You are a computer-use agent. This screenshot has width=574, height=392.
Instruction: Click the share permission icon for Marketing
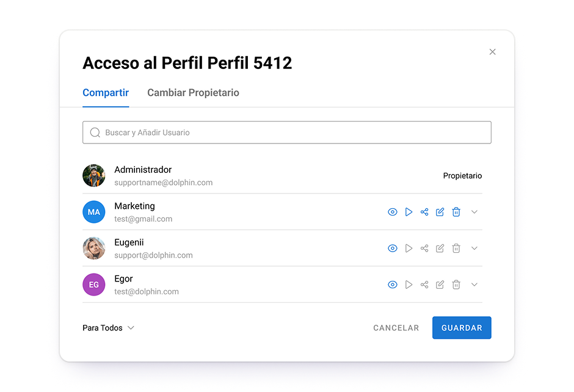point(424,212)
